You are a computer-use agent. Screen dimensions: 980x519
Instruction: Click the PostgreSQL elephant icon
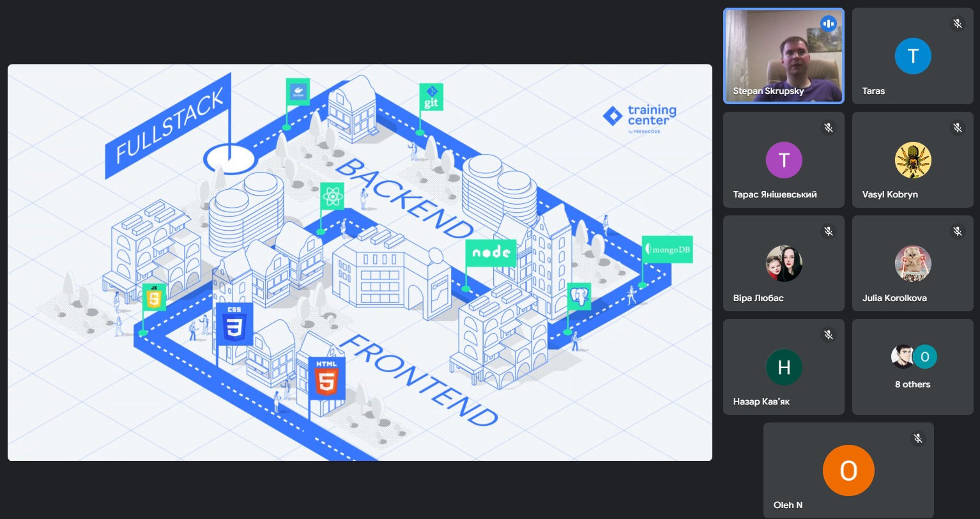[579, 297]
